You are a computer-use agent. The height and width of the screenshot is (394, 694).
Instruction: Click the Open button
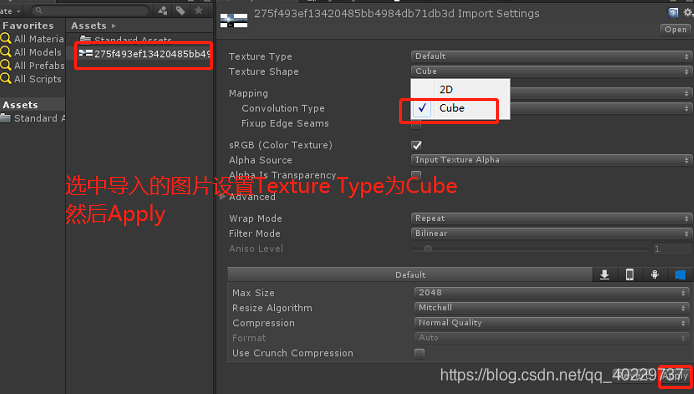pyautogui.click(x=675, y=30)
